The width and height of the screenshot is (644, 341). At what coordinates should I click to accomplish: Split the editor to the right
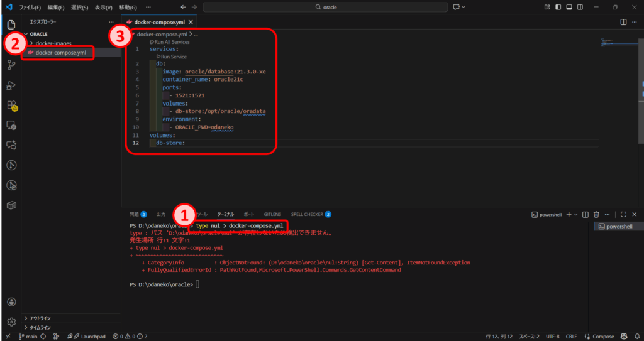point(623,22)
